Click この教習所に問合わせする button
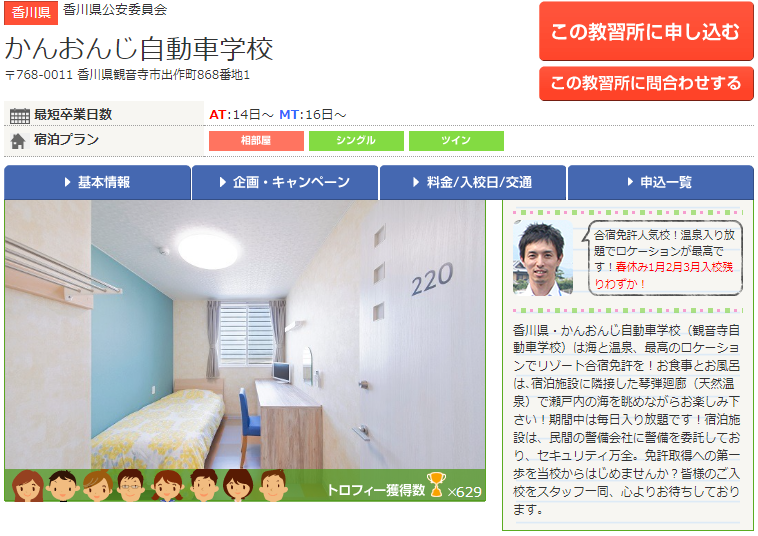Viewport: 758px width, 536px height. pos(646,83)
